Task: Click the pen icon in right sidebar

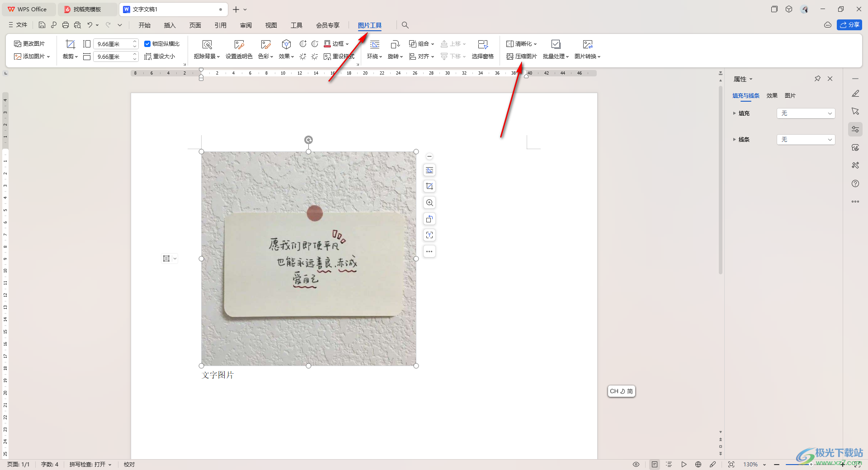Action: pyautogui.click(x=855, y=94)
